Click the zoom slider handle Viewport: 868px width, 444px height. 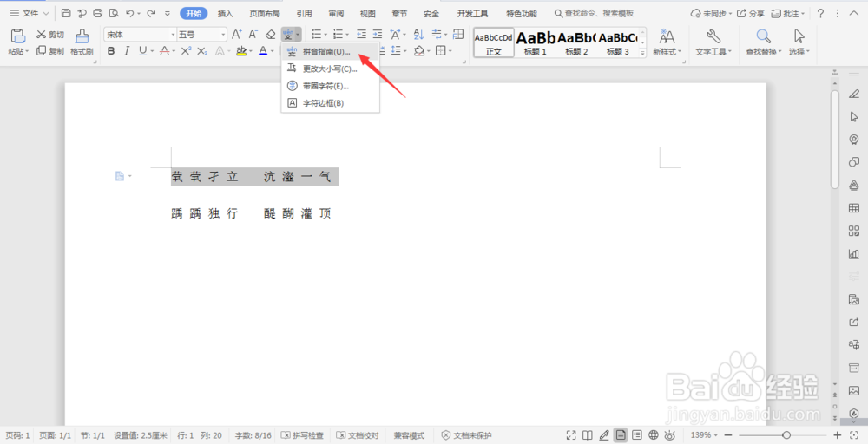click(x=786, y=435)
